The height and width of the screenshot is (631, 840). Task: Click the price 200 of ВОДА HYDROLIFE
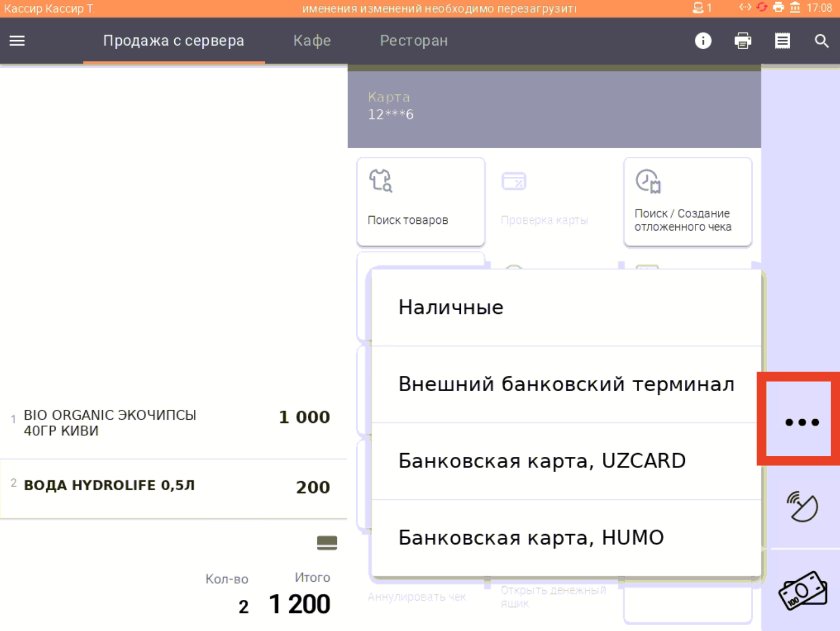click(x=313, y=487)
